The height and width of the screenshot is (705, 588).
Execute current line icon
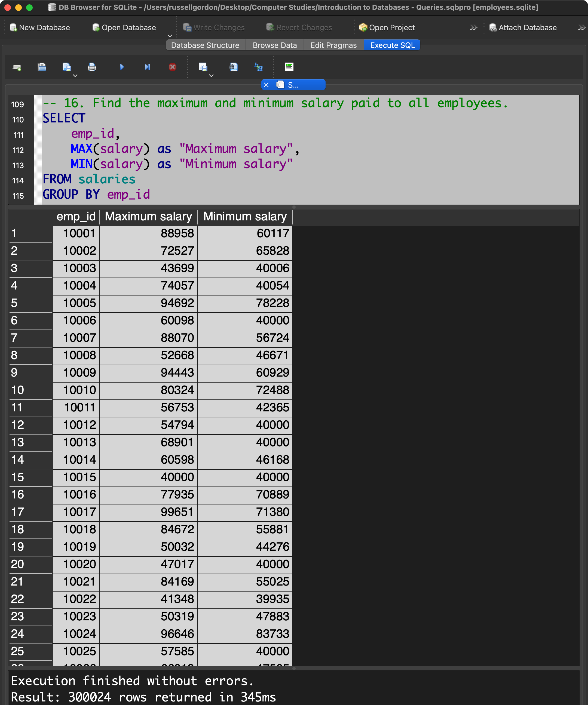pyautogui.click(x=147, y=67)
